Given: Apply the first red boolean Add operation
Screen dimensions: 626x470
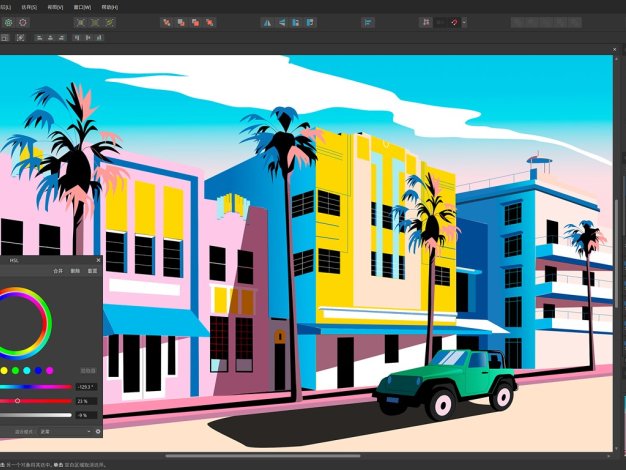Looking at the screenshot, I should [x=166, y=23].
